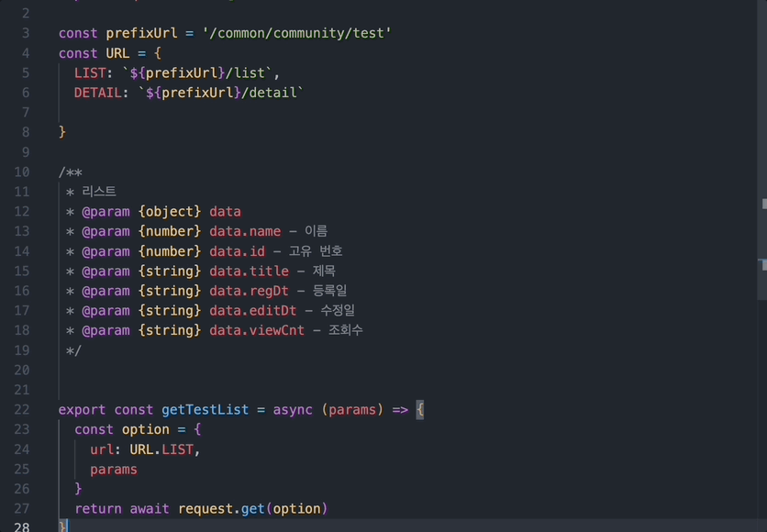
Task: Click prefixUrl declaration on line 3
Action: (141, 33)
